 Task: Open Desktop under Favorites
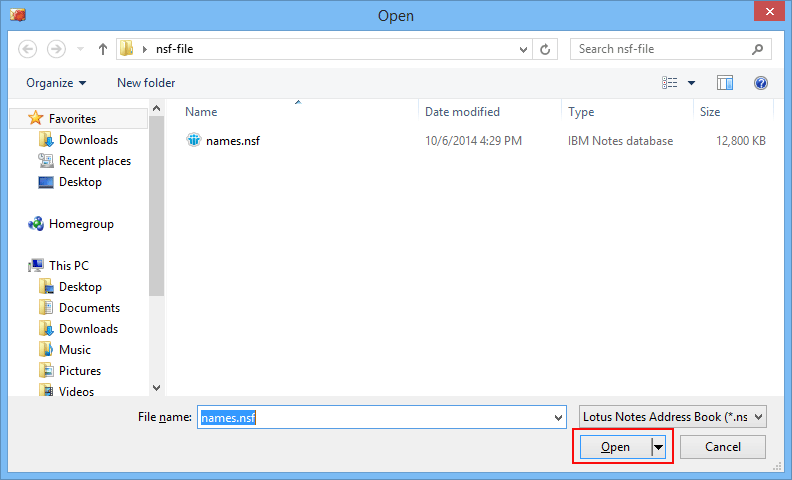[x=80, y=182]
